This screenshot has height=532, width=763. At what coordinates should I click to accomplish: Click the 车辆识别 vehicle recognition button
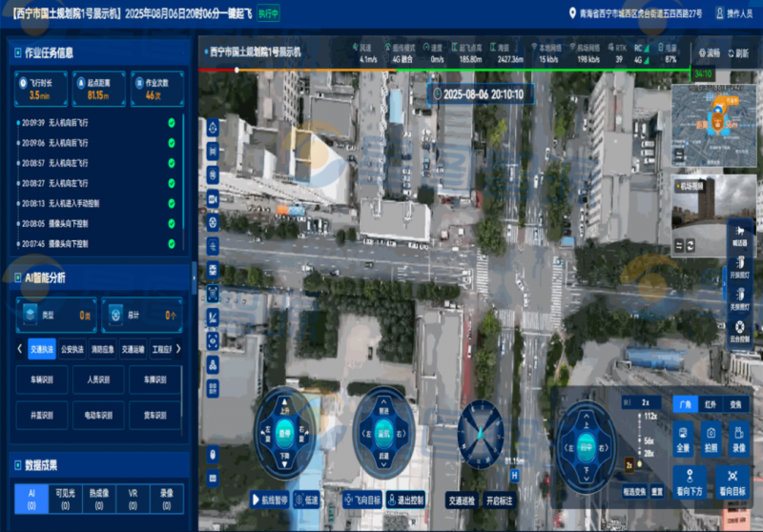[x=42, y=379]
